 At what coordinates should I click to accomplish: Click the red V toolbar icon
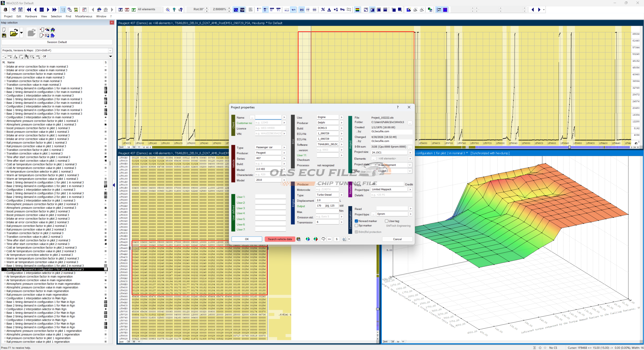click(127, 10)
